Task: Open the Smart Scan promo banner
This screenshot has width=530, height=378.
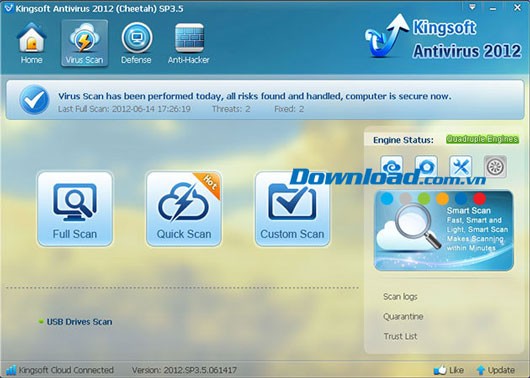Action: pyautogui.click(x=444, y=231)
